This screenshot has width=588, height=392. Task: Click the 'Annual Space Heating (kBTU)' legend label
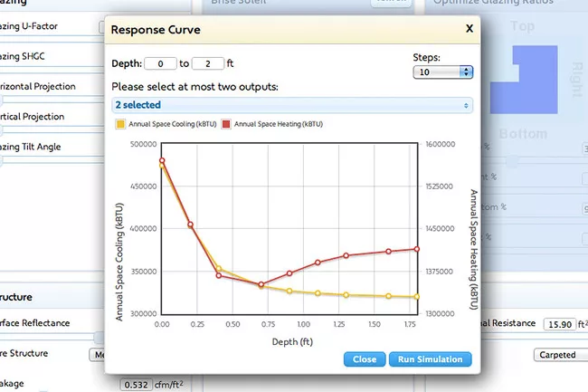[x=279, y=124]
